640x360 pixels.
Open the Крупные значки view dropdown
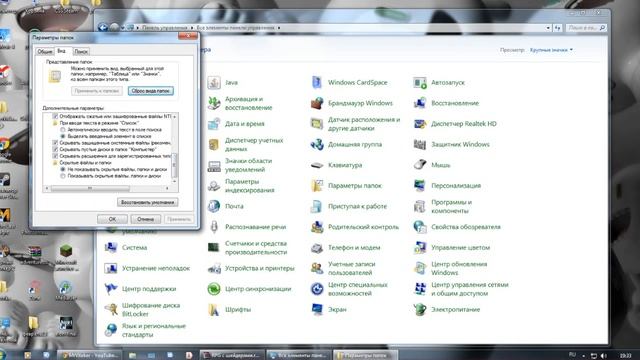pos(551,50)
